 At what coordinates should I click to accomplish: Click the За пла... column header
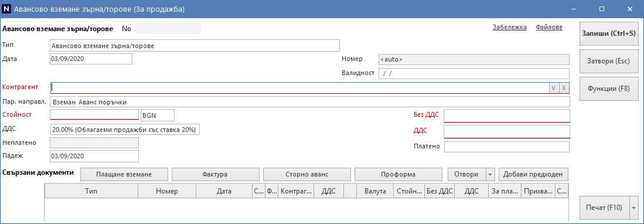tap(505, 191)
